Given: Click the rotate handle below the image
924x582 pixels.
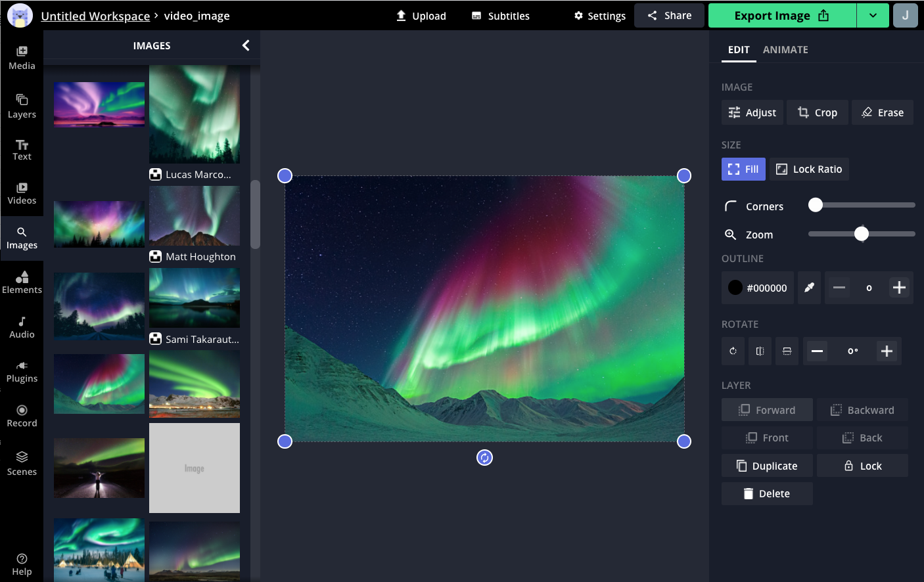Looking at the screenshot, I should tap(484, 458).
